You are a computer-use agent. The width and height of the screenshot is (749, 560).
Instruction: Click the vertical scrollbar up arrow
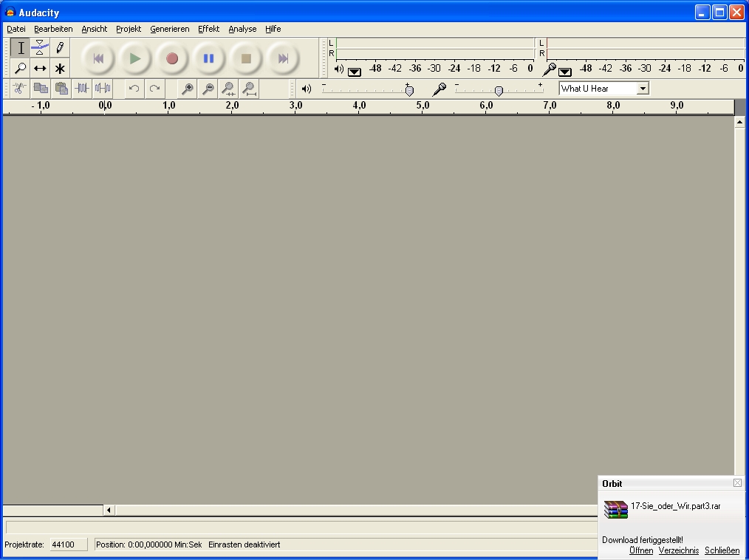coord(740,123)
